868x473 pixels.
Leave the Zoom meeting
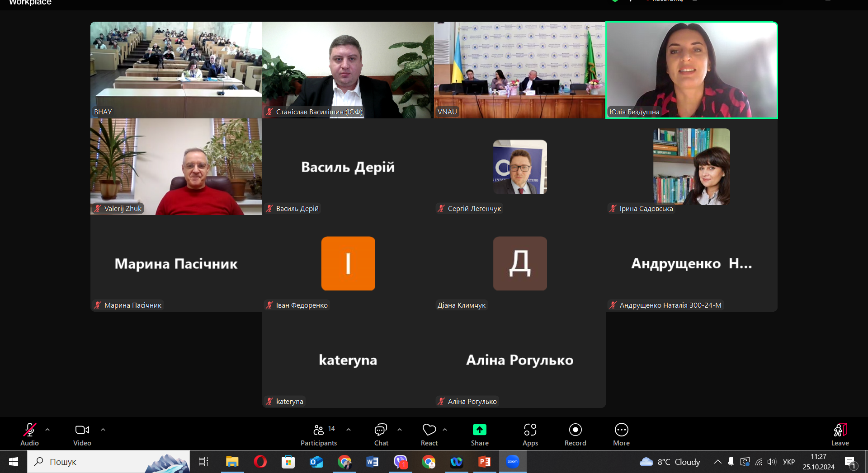[x=840, y=435]
